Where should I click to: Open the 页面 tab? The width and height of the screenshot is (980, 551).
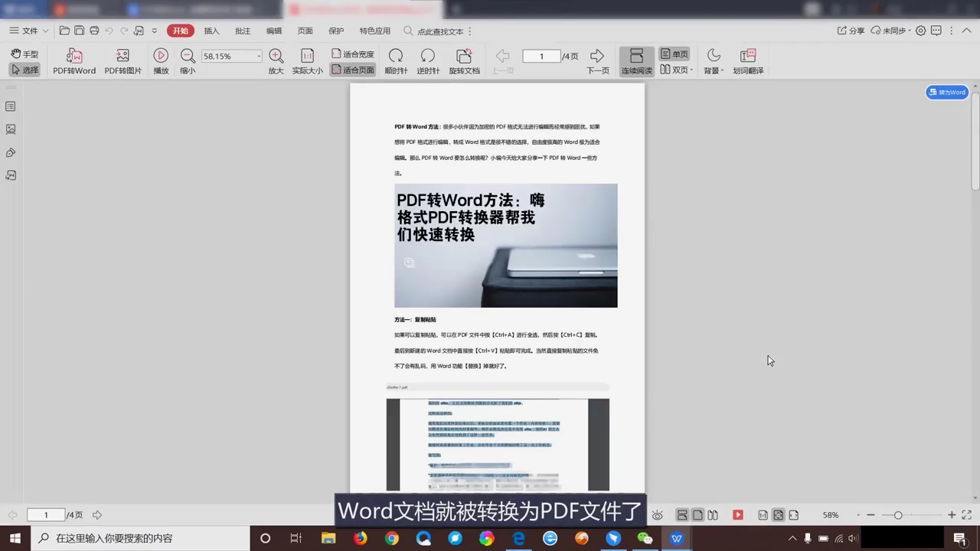point(305,31)
